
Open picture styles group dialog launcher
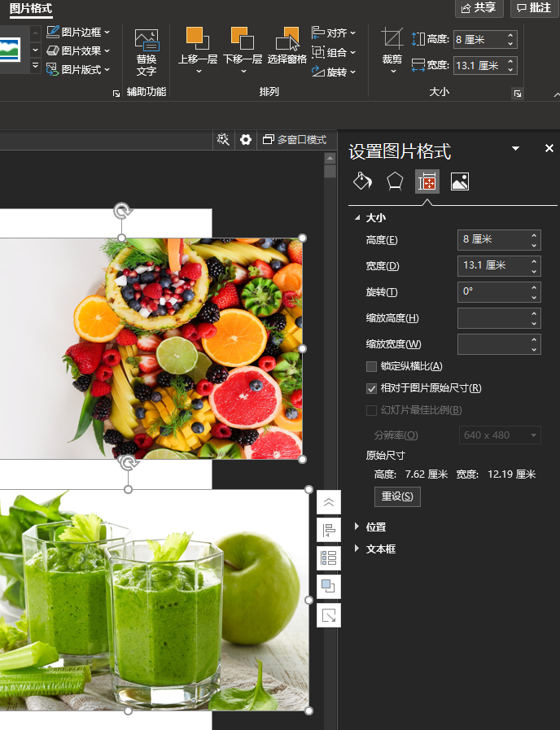(116, 94)
